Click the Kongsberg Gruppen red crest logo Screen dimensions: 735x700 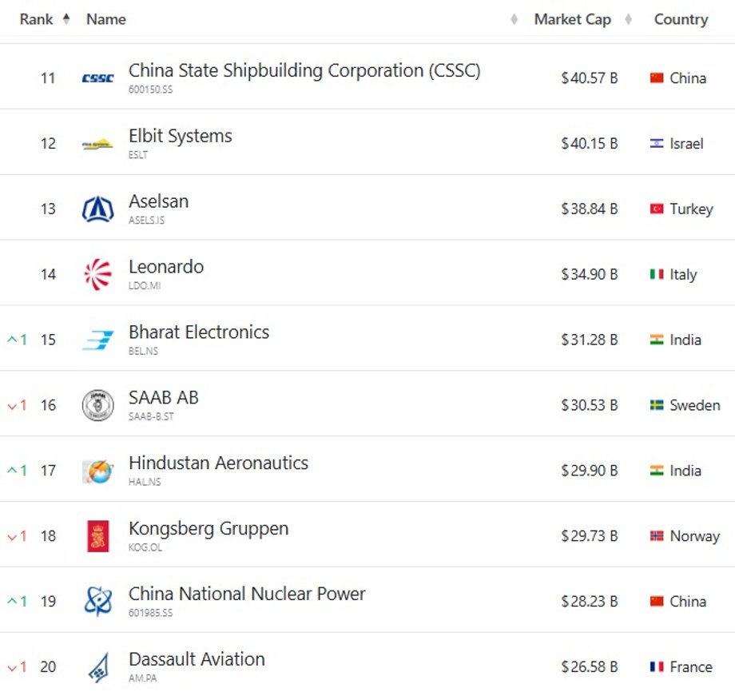[98, 536]
